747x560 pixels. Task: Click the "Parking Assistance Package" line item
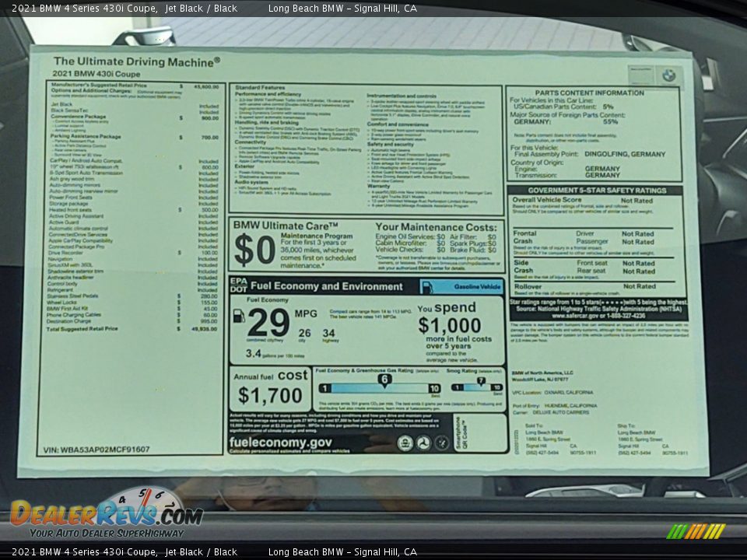coord(86,136)
